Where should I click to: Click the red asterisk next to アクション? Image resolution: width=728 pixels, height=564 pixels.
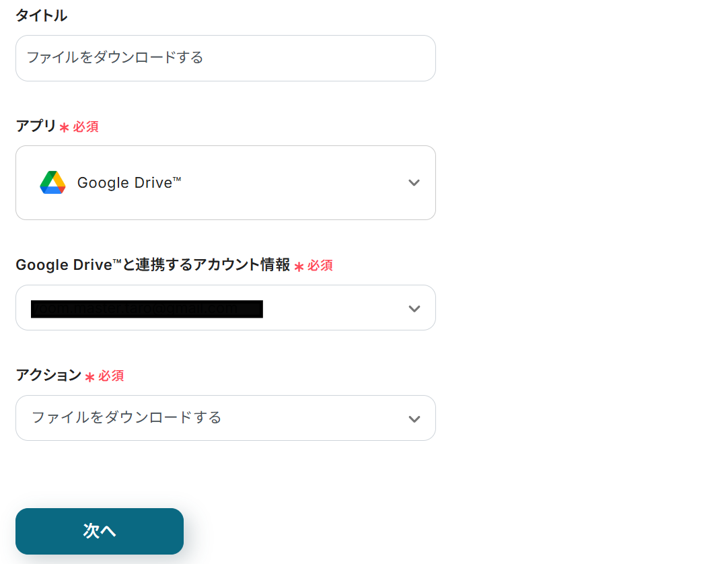coord(89,378)
